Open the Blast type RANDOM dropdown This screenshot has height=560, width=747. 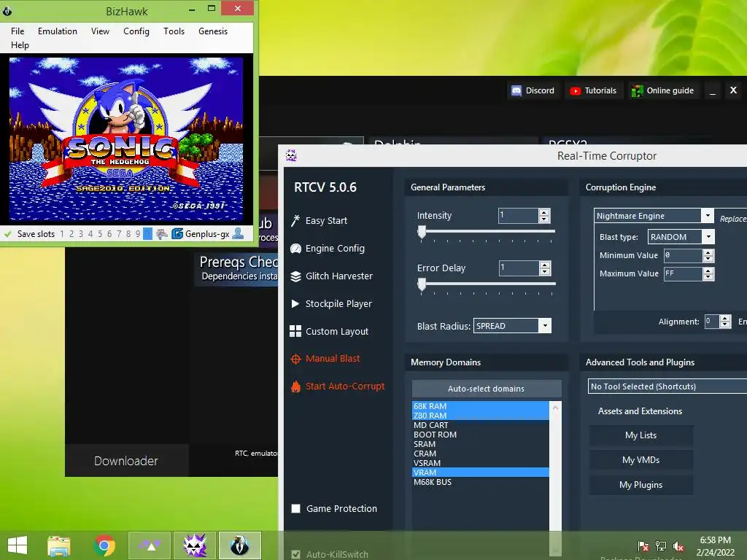708,237
